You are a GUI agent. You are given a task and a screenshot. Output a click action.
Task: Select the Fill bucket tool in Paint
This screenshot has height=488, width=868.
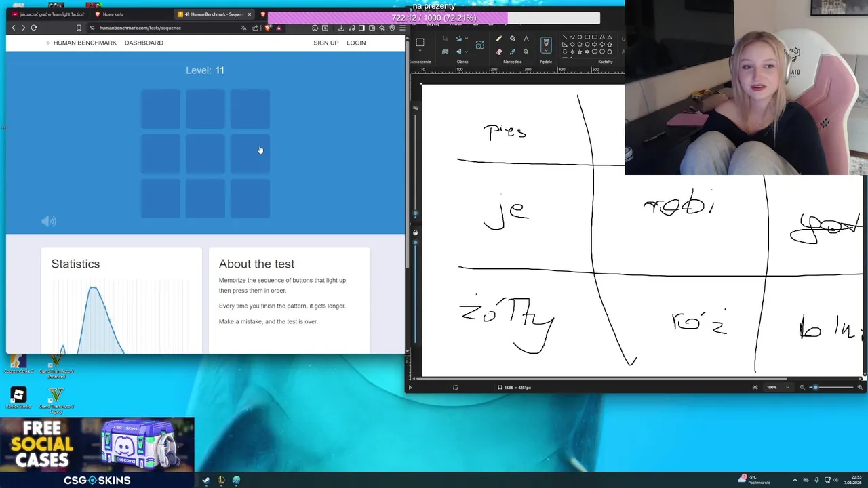click(513, 39)
